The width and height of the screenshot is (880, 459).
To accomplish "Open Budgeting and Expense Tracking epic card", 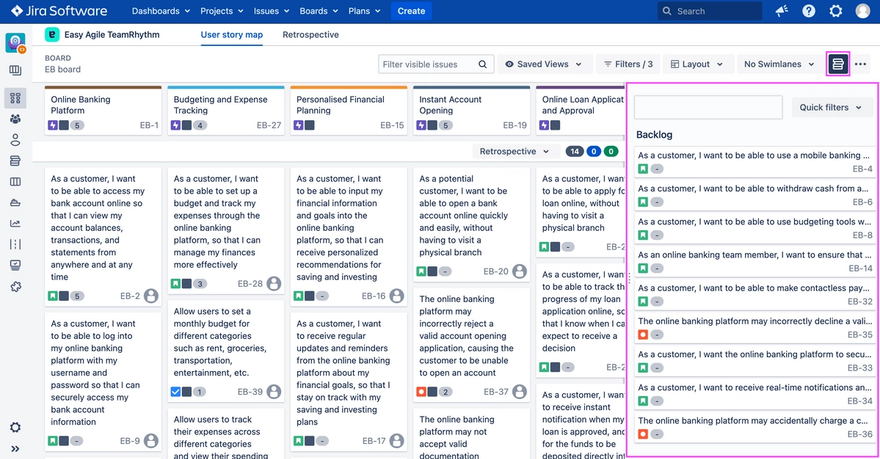I will (226, 111).
